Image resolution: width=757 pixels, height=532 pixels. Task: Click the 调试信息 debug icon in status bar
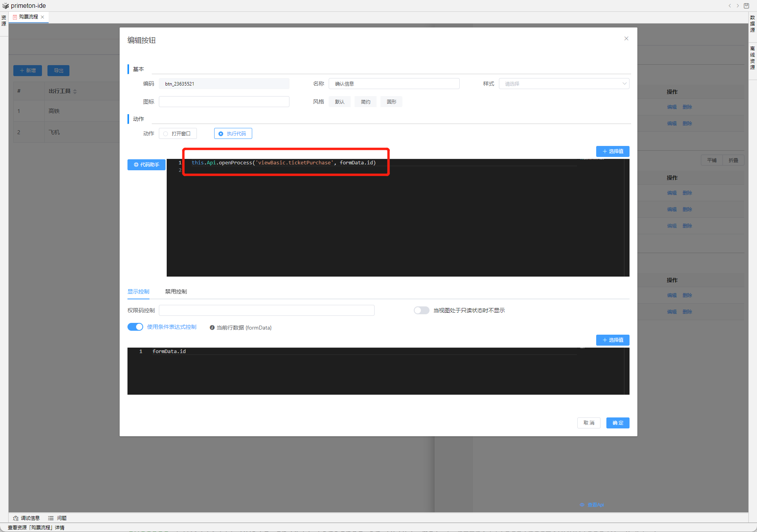[16, 518]
